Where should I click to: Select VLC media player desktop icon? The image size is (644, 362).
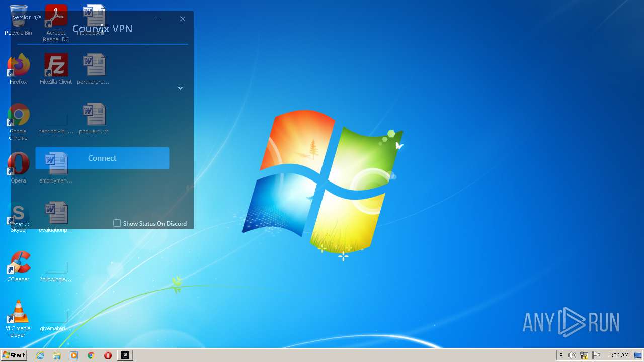(18, 319)
